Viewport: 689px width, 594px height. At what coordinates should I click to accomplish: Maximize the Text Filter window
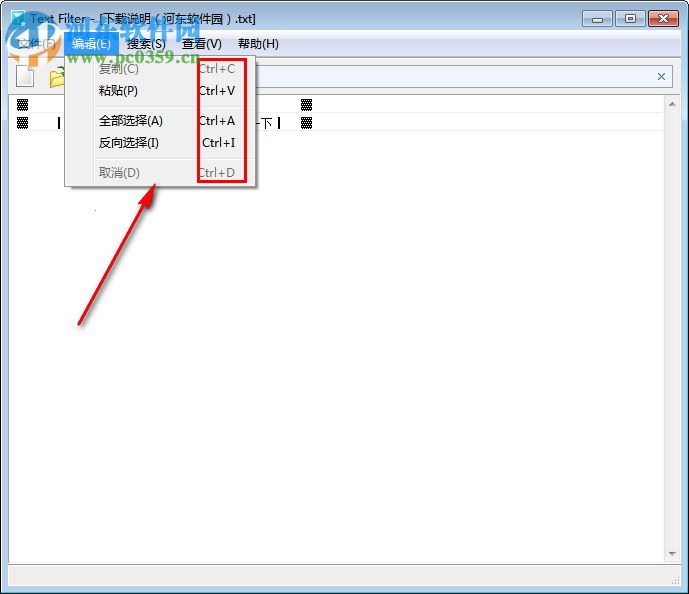coord(630,19)
